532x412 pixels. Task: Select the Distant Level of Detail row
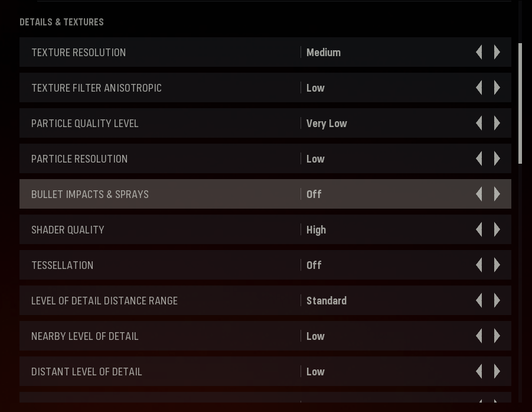pyautogui.click(x=177, y=371)
